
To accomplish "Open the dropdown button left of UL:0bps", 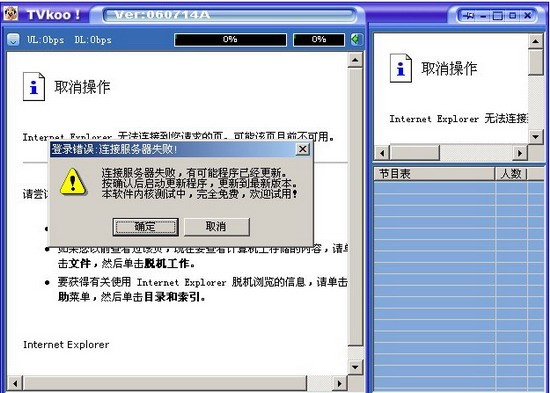I will tap(13, 39).
